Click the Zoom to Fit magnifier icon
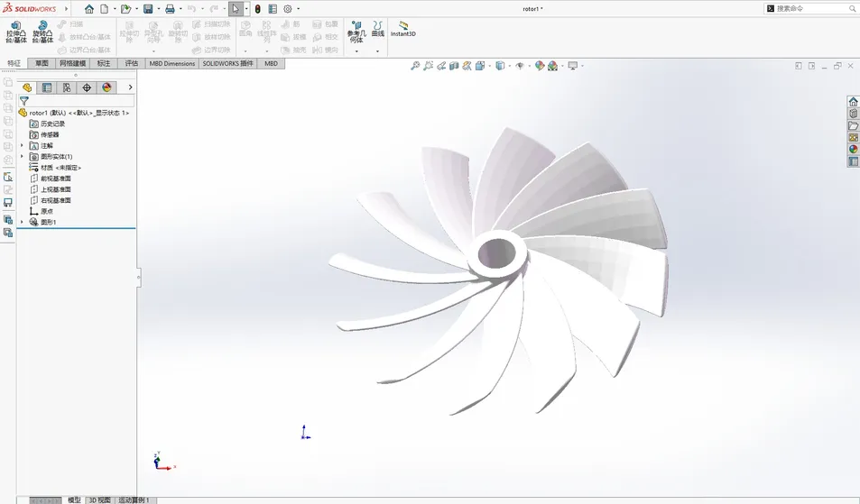Viewport: 860px width, 504px height. (415, 66)
